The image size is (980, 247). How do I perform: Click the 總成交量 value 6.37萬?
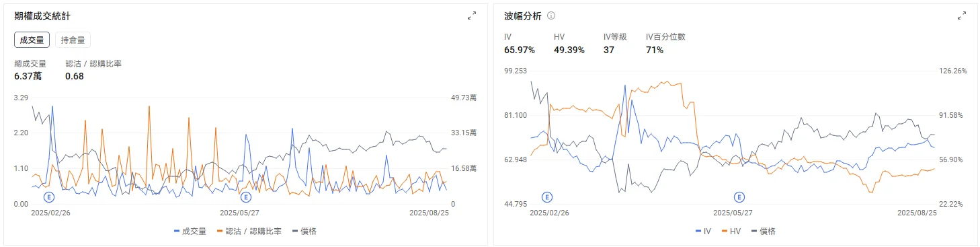28,76
